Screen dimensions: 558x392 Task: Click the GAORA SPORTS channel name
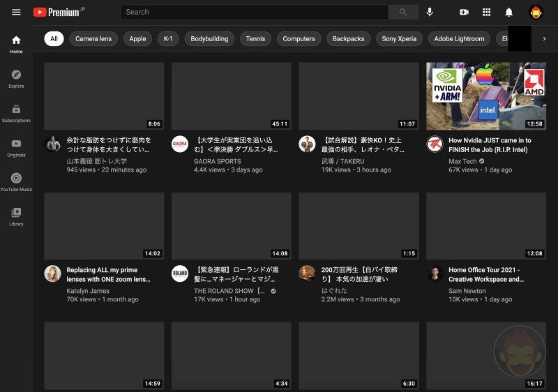click(218, 161)
